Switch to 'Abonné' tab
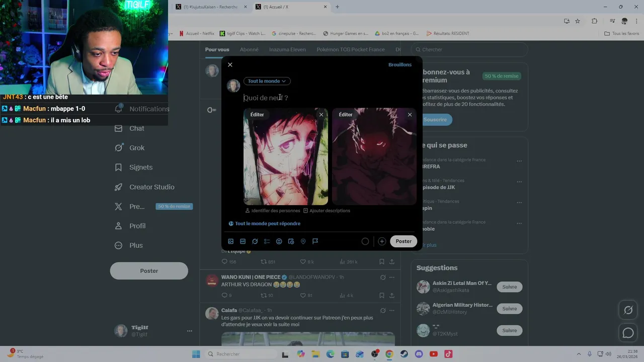Viewport: 644px width, 362px height. [249, 49]
